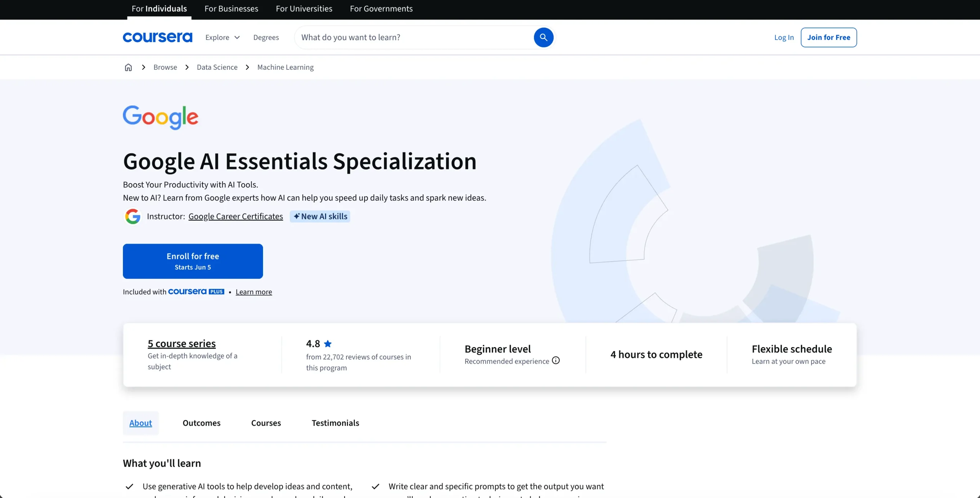Click the Join for Free button
The height and width of the screenshot is (498, 980).
point(829,37)
